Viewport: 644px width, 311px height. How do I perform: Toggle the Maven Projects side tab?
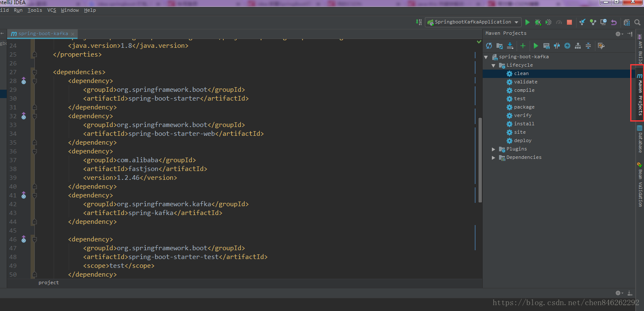pos(640,94)
